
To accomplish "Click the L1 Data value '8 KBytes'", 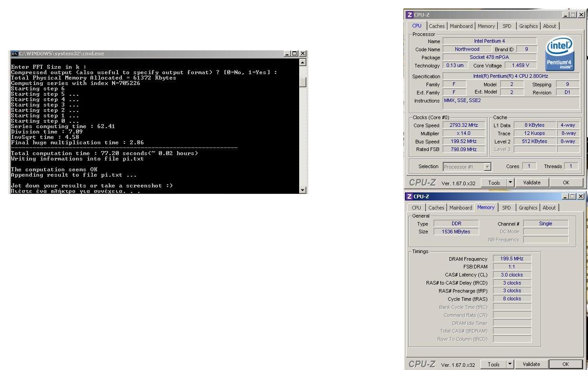I will pyautogui.click(x=534, y=125).
